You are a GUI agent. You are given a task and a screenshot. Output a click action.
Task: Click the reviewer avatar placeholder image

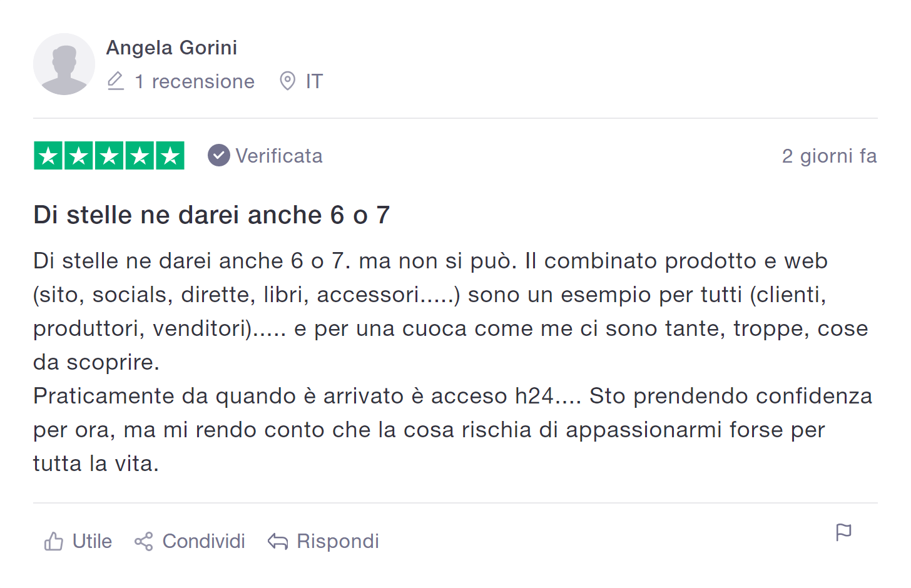(x=64, y=64)
